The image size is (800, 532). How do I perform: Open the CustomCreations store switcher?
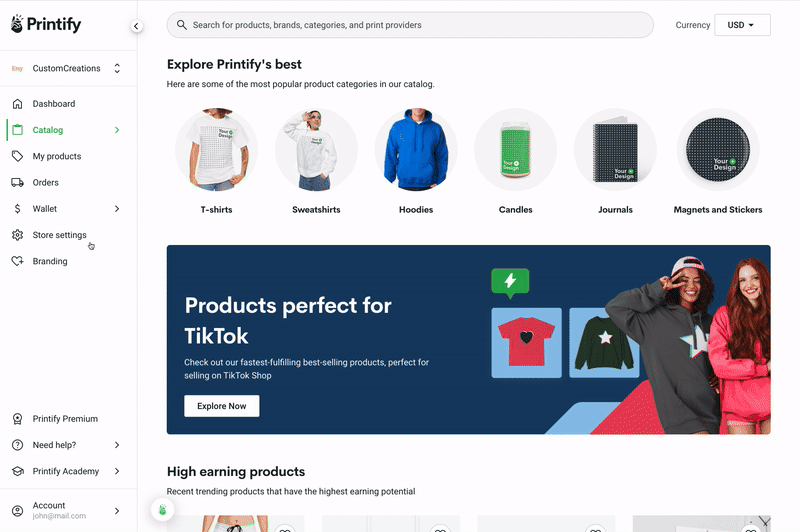coord(68,68)
